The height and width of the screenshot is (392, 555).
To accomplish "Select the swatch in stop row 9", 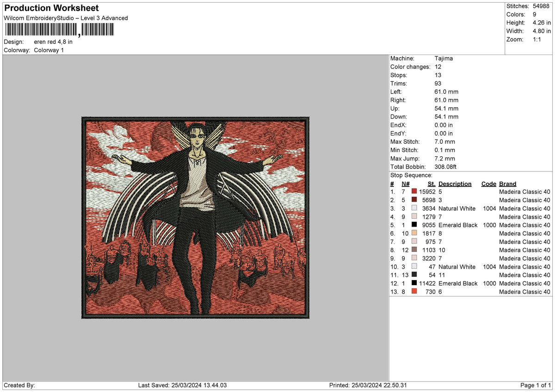I will coord(414,258).
